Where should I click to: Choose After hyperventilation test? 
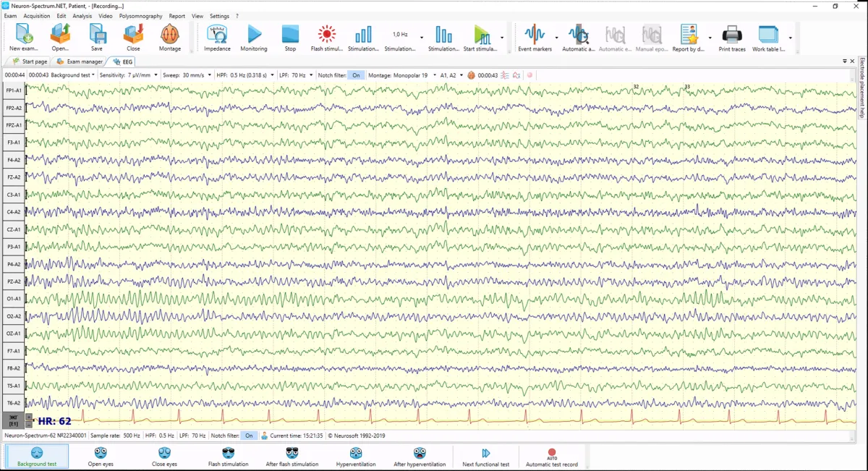(x=420, y=457)
